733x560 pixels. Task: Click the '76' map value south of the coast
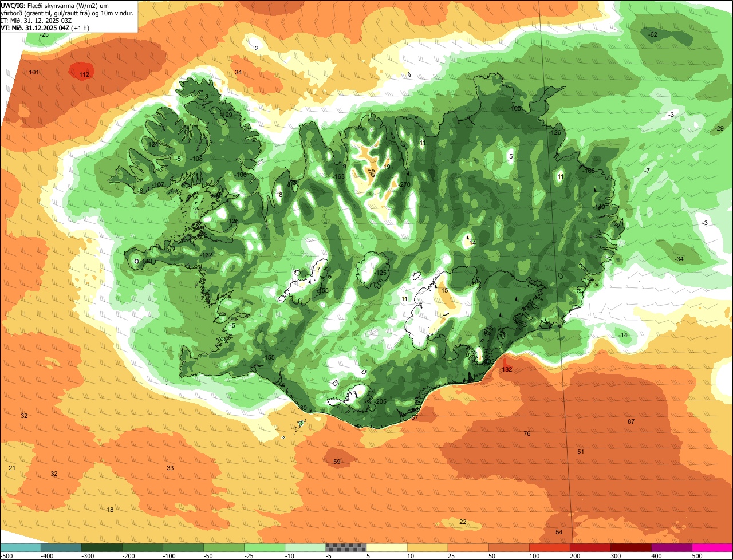tap(527, 434)
